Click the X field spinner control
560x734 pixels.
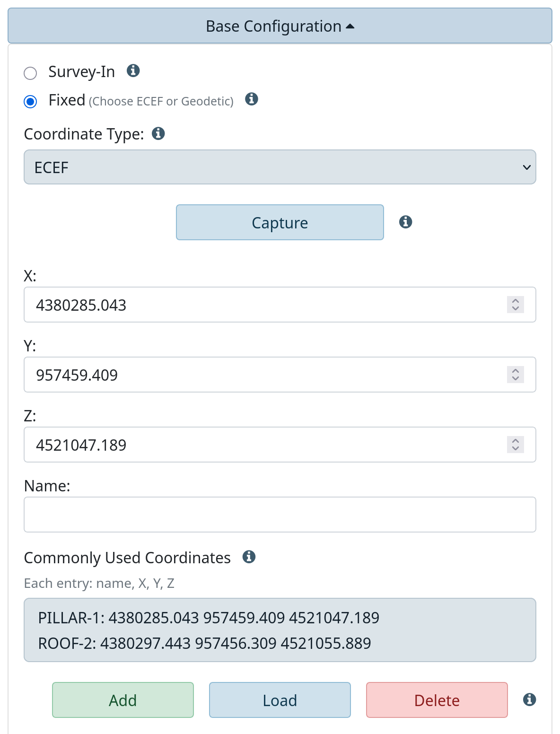tap(516, 305)
